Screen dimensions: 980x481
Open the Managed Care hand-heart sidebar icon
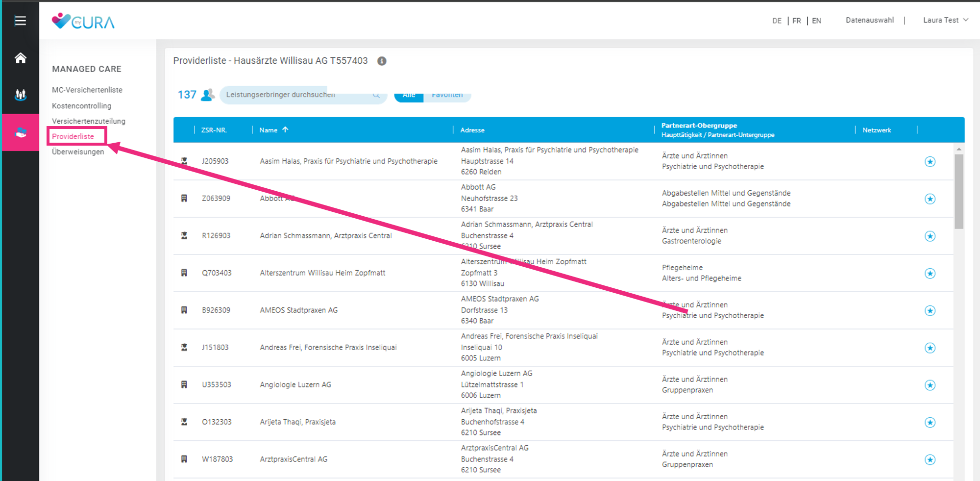(x=20, y=132)
